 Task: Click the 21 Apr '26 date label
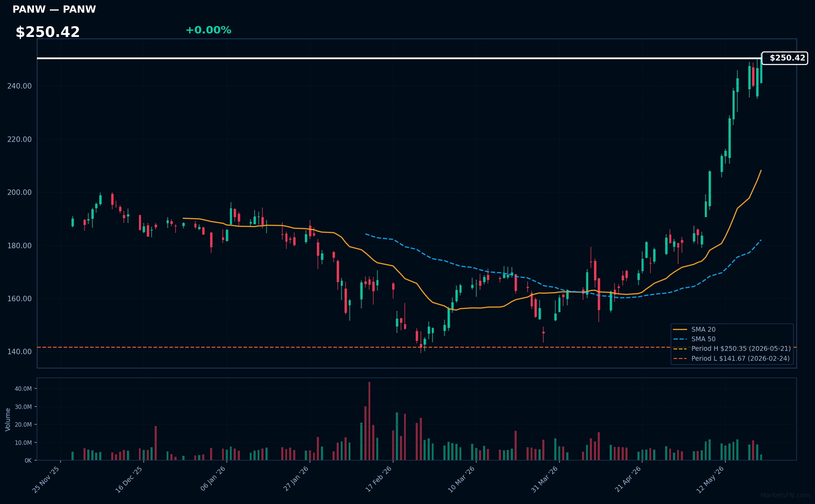coord(628,479)
